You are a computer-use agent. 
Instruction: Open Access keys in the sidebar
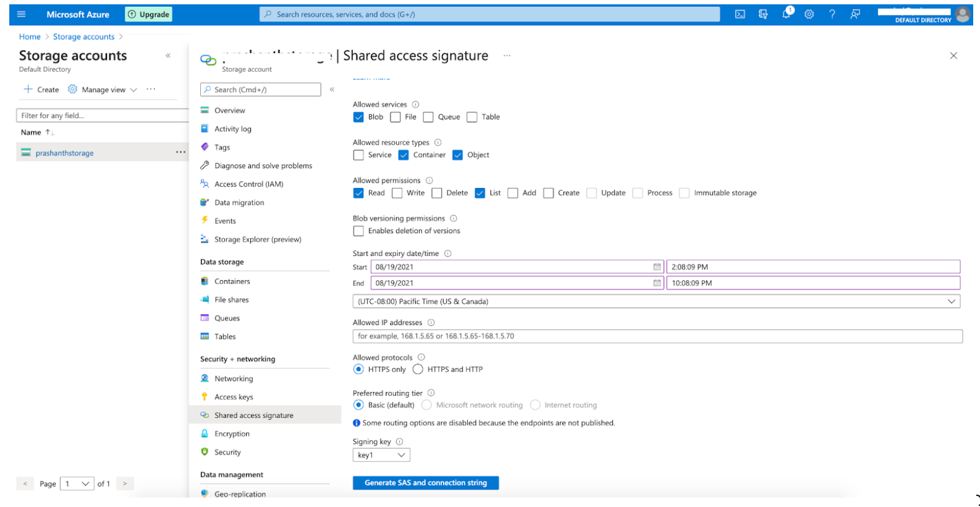click(x=234, y=397)
